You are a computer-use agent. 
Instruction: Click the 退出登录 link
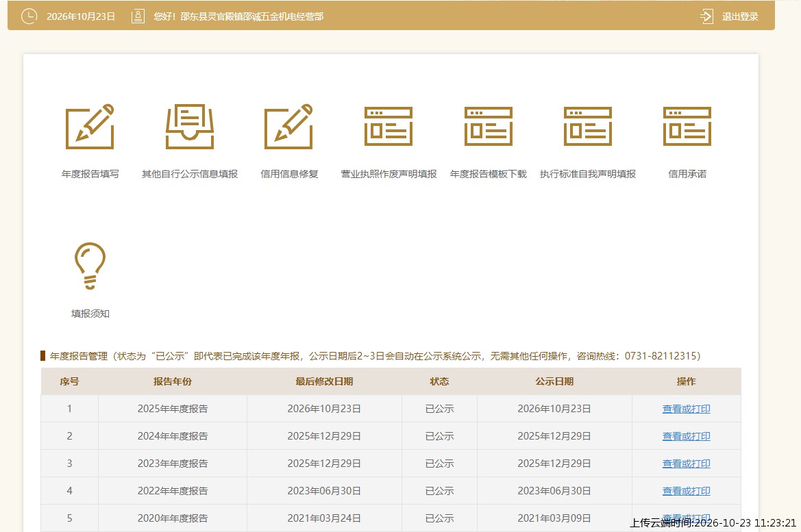point(740,16)
